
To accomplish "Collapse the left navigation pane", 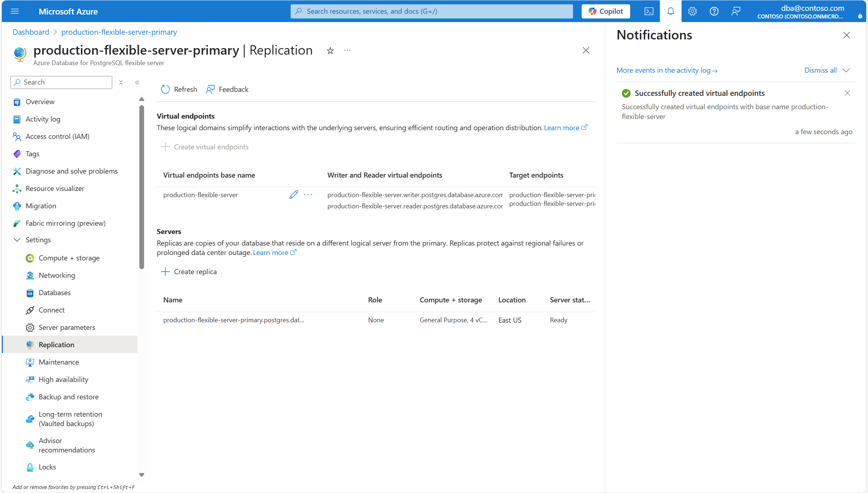I will pyautogui.click(x=137, y=82).
